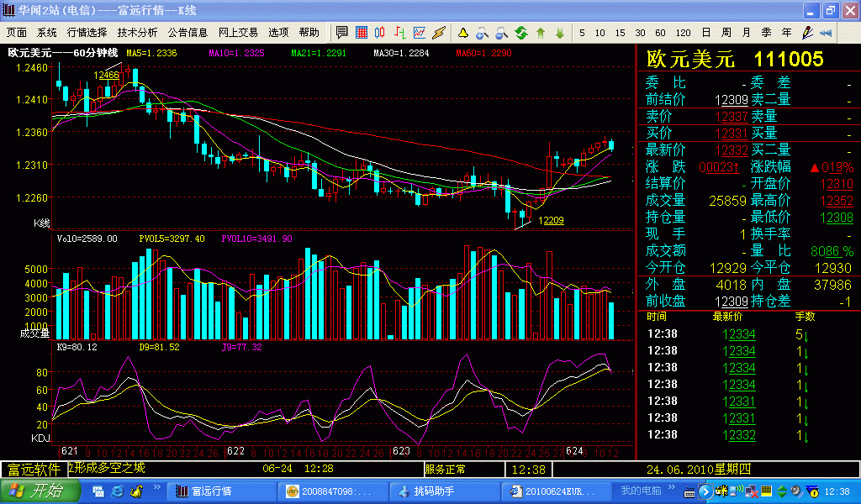Click the 欧元美元 instrument title in quote panel
Viewport: 861px width, 504px height.
[x=691, y=60]
